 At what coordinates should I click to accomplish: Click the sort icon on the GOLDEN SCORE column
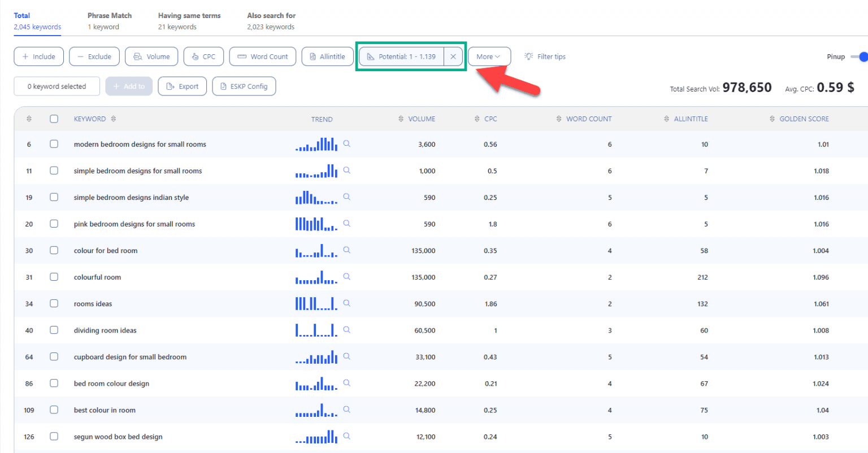coord(772,119)
